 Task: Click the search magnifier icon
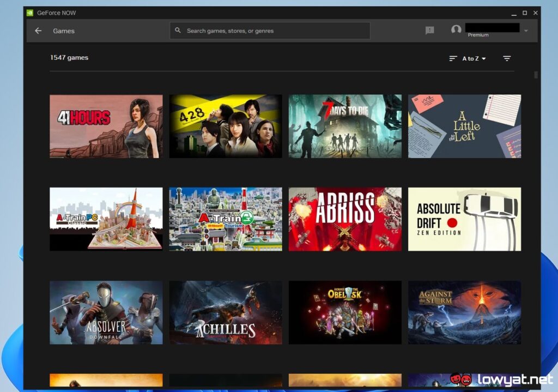point(178,31)
